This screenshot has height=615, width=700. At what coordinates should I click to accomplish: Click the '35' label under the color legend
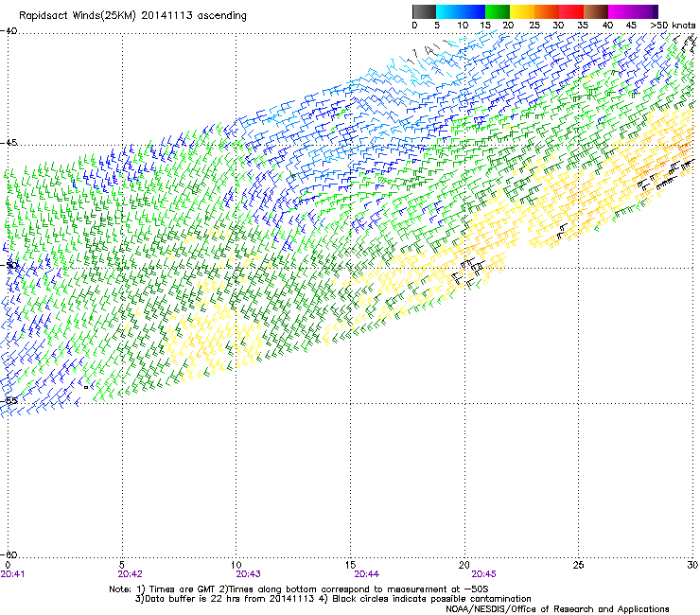pos(583,26)
